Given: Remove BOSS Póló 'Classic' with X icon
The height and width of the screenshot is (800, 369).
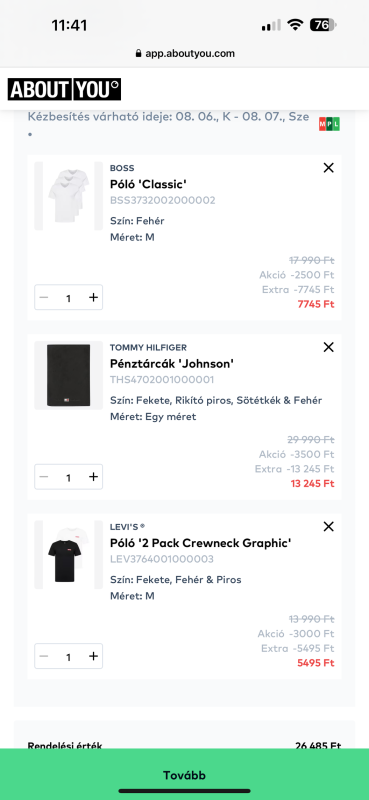Looking at the screenshot, I should click(x=328, y=167).
